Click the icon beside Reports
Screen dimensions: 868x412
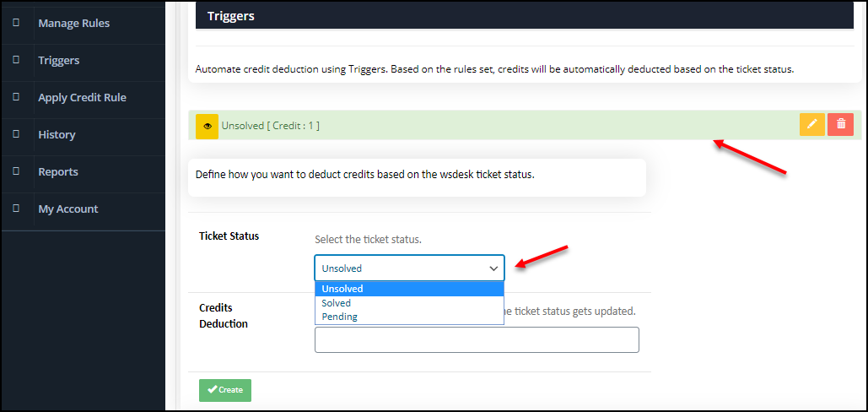click(x=16, y=171)
